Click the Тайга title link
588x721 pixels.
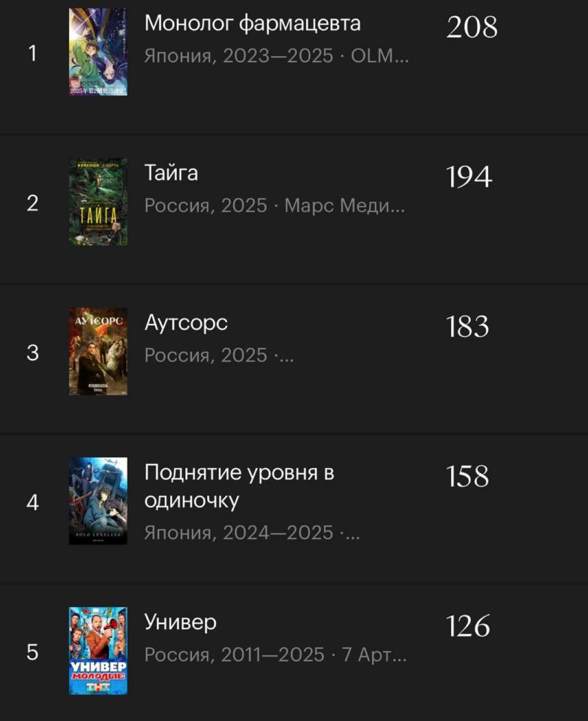[171, 172]
